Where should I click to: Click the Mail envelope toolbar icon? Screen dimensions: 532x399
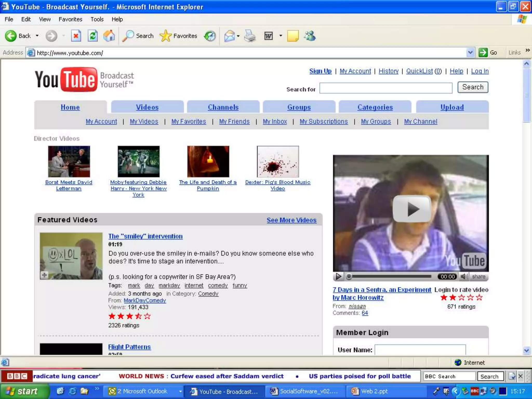[x=230, y=36]
